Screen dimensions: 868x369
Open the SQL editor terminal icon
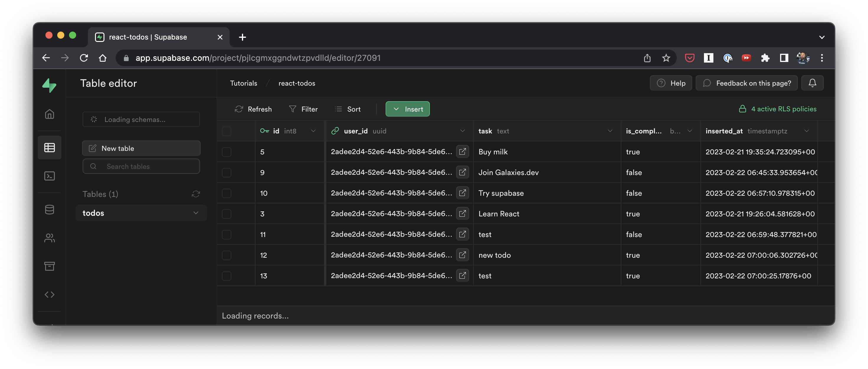[50, 176]
